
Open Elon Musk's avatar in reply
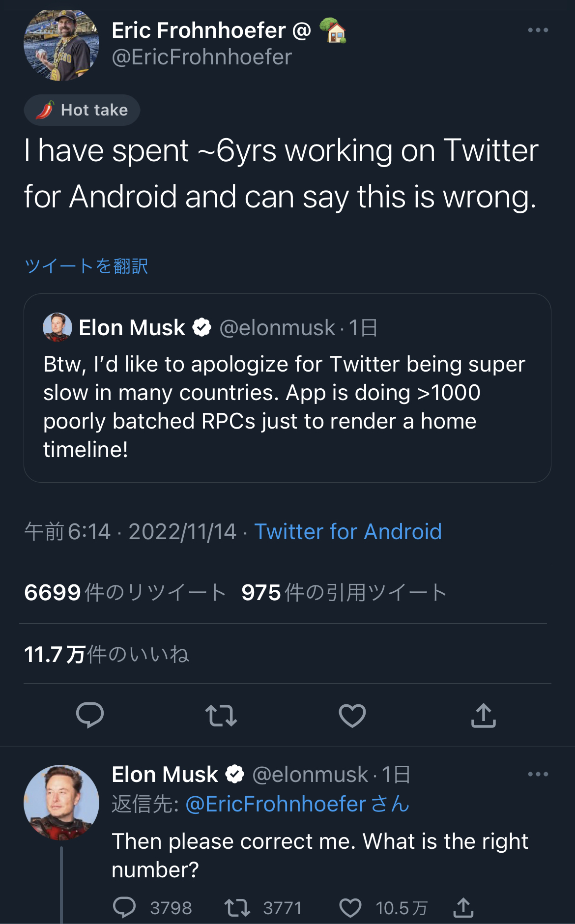pos(61,803)
